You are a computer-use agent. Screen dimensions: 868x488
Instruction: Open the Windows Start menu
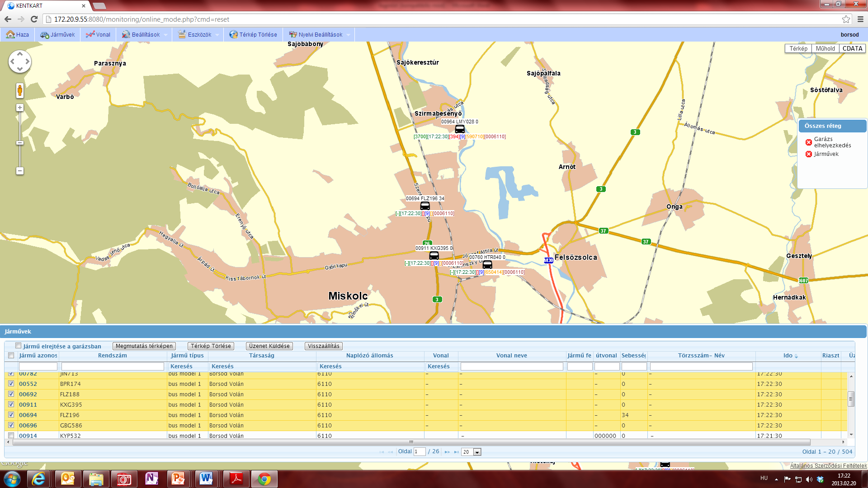[12, 479]
